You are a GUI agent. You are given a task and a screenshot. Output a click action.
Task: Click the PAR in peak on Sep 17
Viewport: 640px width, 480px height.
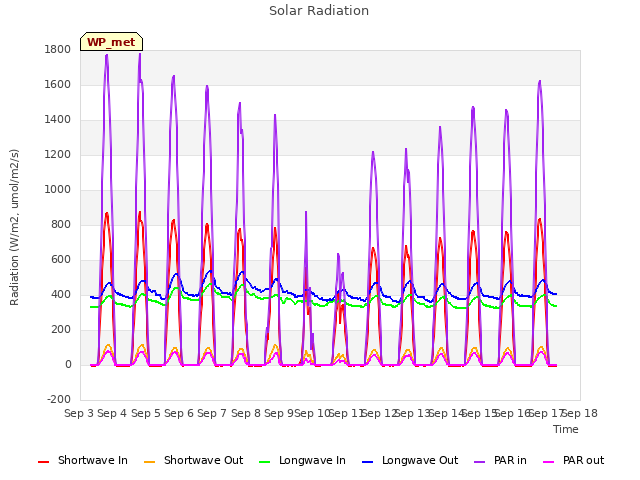pos(540,81)
